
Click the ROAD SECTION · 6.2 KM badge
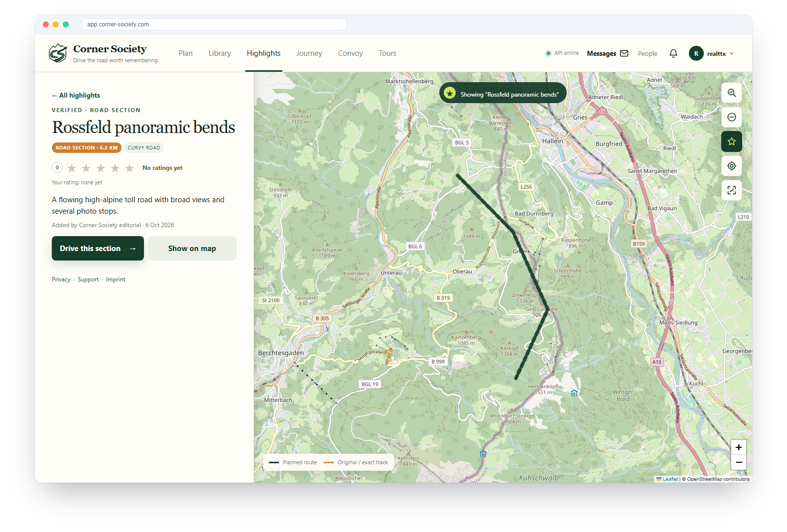point(87,147)
